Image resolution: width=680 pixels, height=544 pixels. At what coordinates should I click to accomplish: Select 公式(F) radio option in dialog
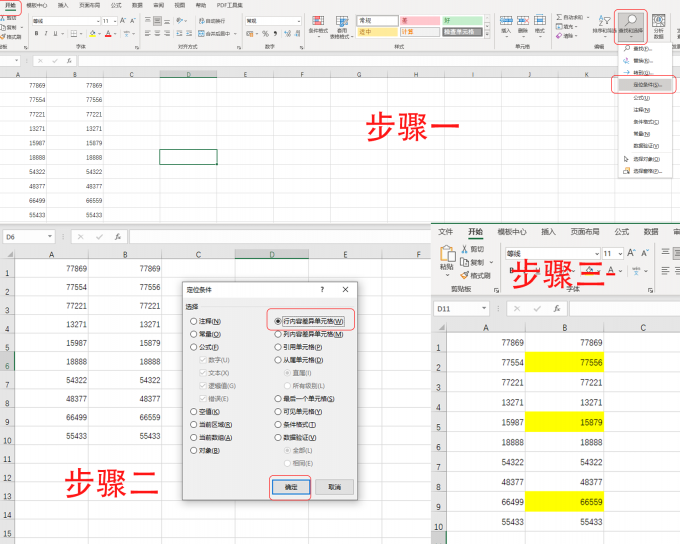tap(205, 347)
